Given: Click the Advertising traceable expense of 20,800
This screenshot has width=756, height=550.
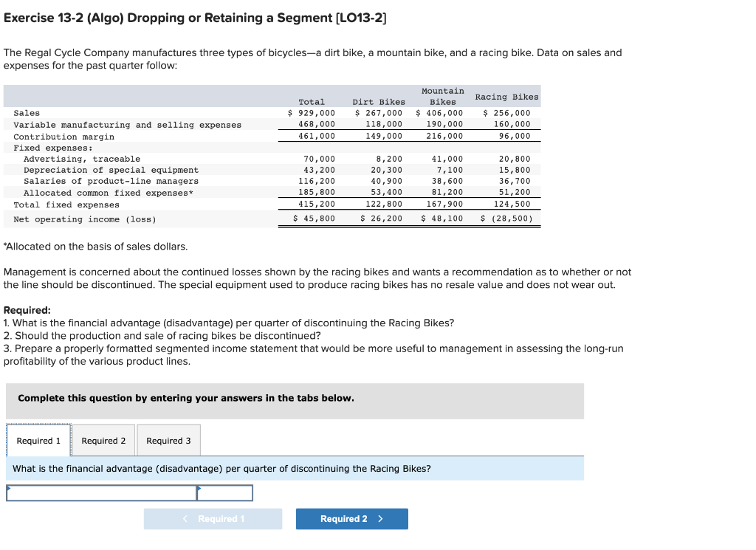Looking at the screenshot, I should (518, 158).
